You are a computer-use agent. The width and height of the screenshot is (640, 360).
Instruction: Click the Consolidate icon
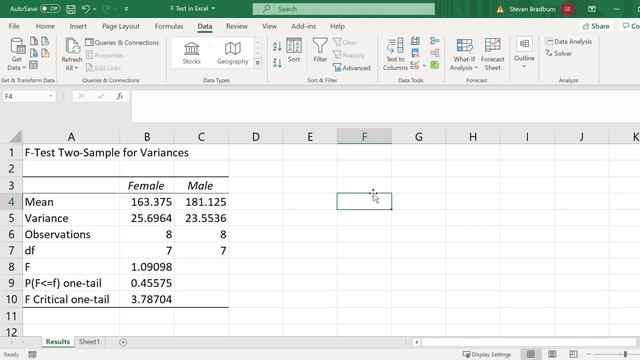point(435,41)
